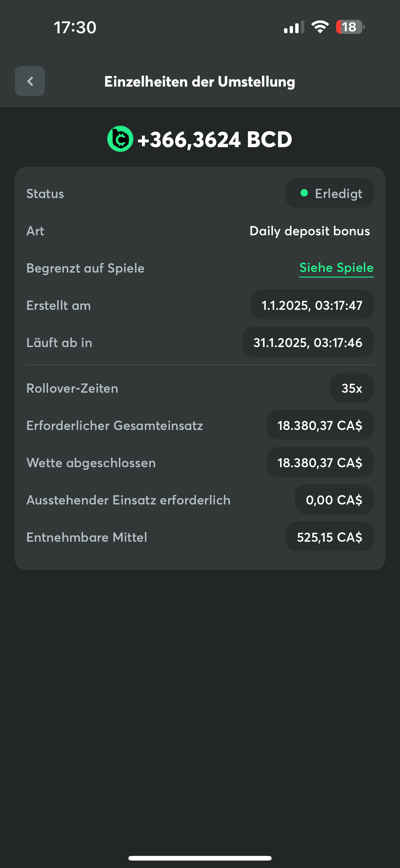This screenshot has width=400, height=868.
Task: Tap the Erforderlicher Gesamteinsatz amount
Action: click(x=320, y=425)
